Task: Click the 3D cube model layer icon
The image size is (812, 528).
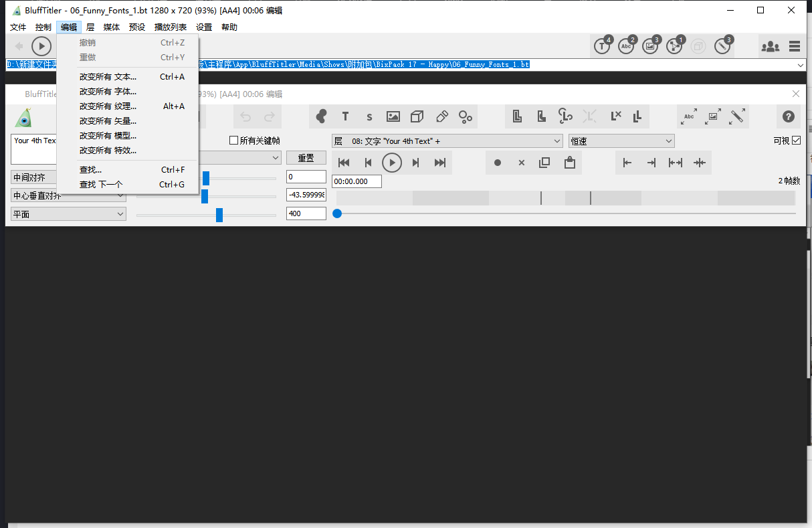Action: 417,116
